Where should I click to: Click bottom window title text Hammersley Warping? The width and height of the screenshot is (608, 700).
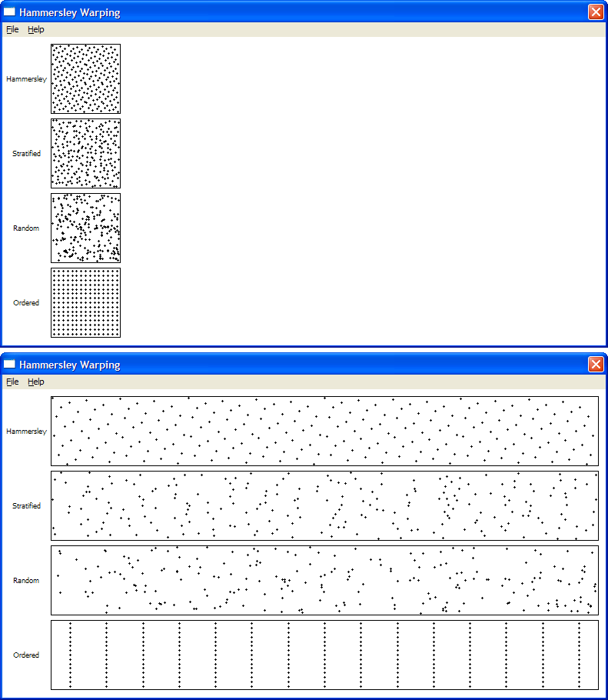[x=70, y=365]
